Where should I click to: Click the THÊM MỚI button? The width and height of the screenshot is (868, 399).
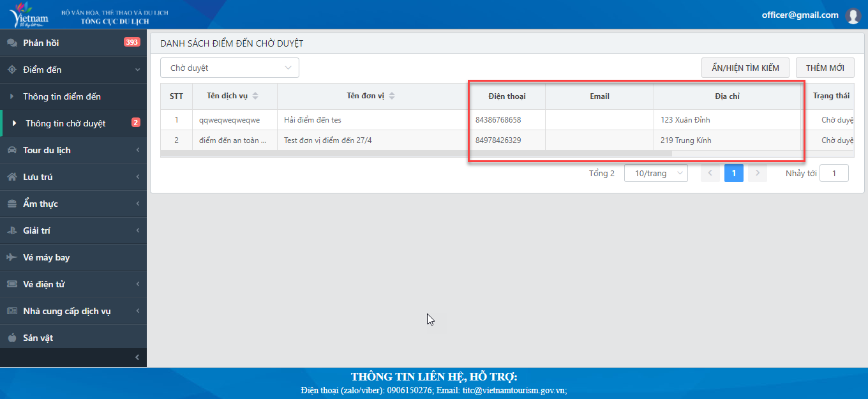pyautogui.click(x=825, y=68)
